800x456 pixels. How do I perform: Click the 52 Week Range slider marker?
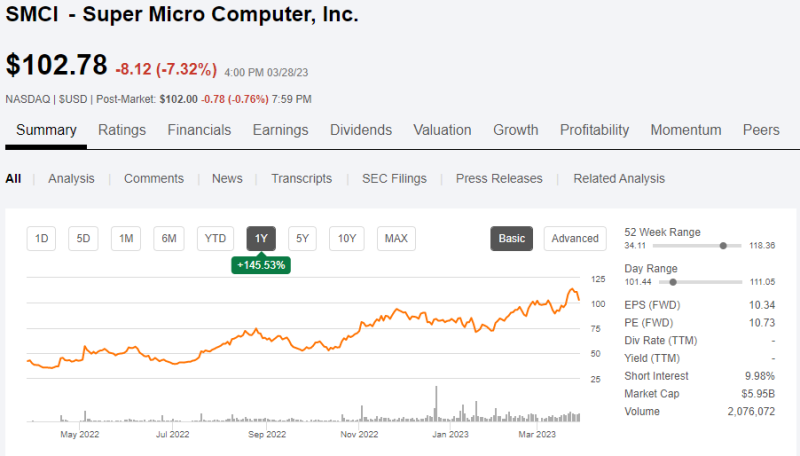(x=723, y=245)
